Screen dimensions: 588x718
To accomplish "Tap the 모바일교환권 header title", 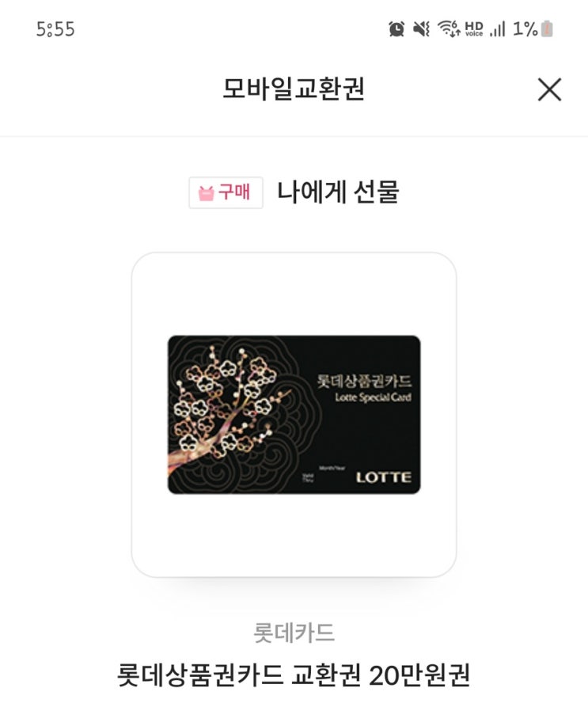I will point(294,89).
